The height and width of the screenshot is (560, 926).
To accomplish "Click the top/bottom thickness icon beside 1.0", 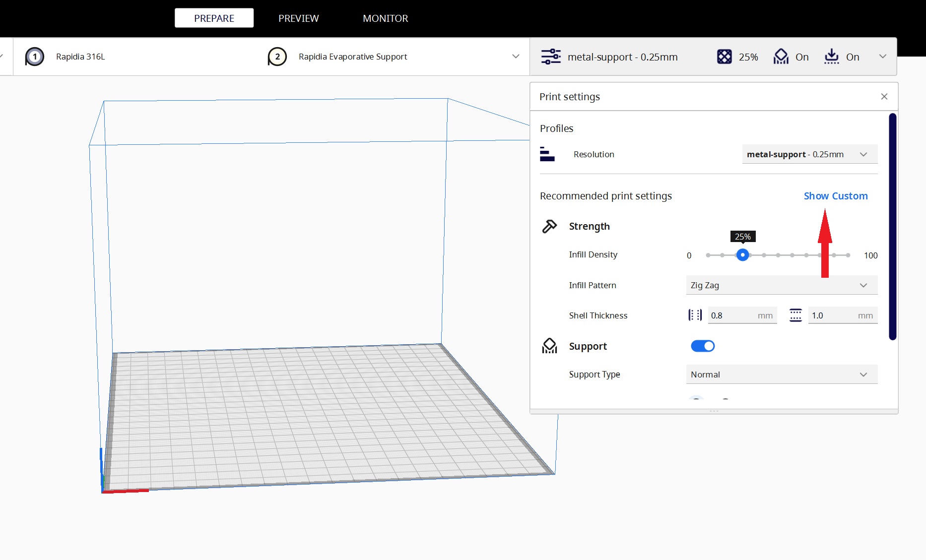I will click(x=795, y=315).
